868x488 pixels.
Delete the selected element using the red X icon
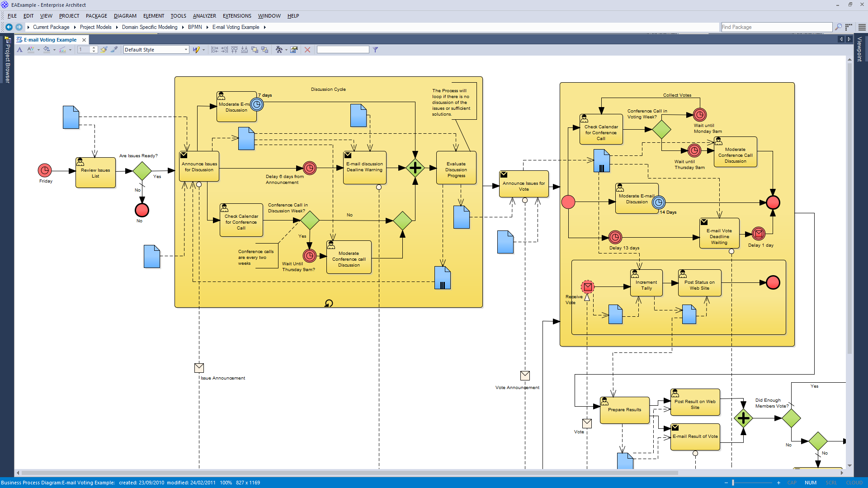pos(308,50)
